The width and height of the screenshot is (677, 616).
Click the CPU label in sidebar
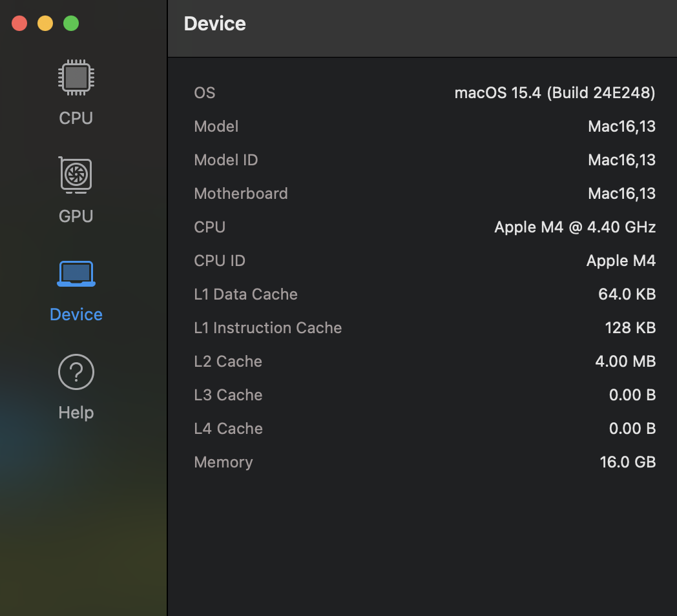point(76,118)
